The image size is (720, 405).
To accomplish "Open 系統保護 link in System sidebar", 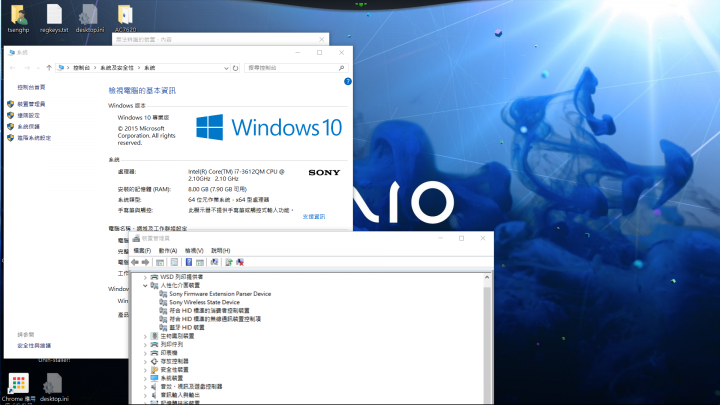I will coord(28,127).
